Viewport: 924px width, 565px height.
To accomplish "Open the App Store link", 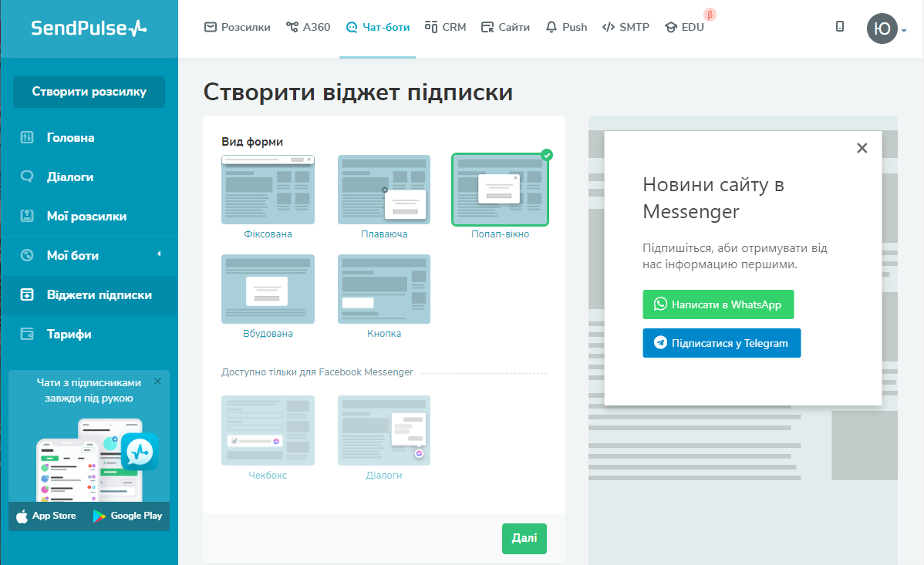I will click(46, 516).
